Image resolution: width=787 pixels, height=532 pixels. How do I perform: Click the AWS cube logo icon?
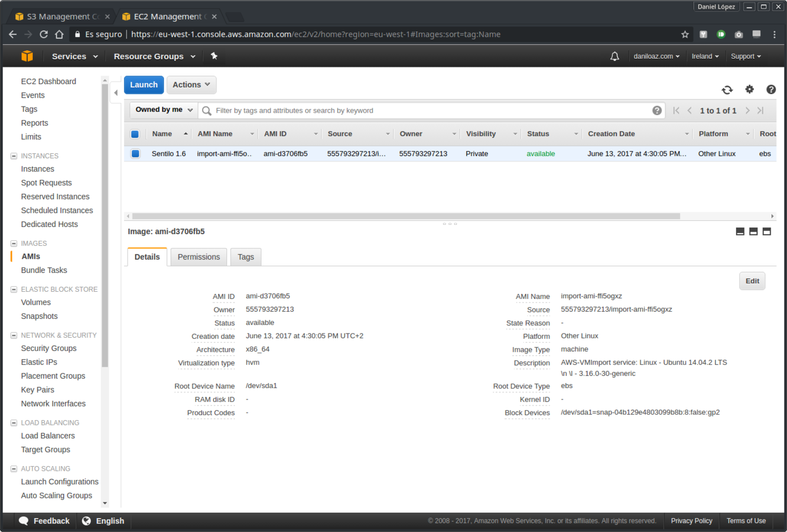coord(27,56)
